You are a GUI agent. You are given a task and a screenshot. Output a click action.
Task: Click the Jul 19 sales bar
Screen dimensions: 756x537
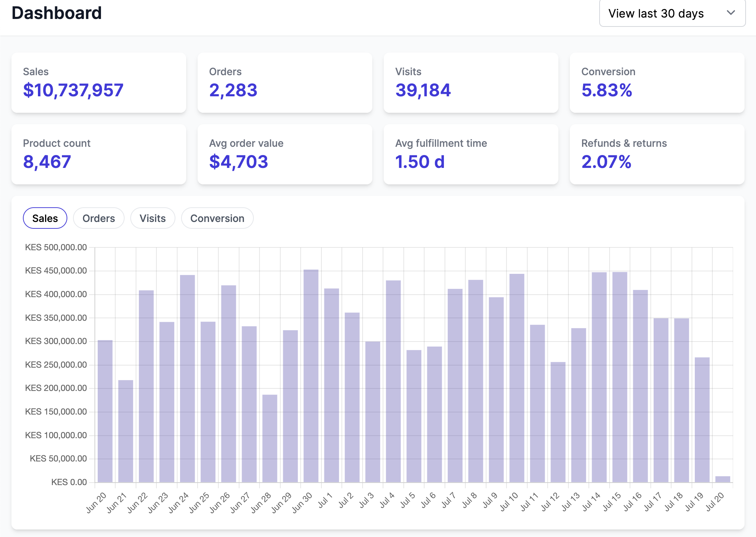(x=702, y=420)
